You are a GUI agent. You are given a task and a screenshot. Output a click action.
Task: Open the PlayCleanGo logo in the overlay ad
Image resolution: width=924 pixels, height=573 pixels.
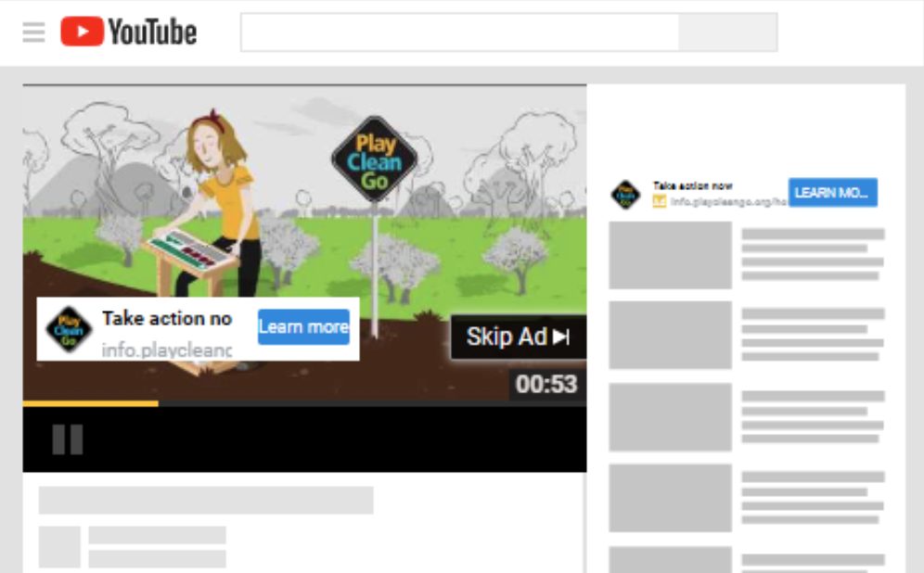coord(69,329)
